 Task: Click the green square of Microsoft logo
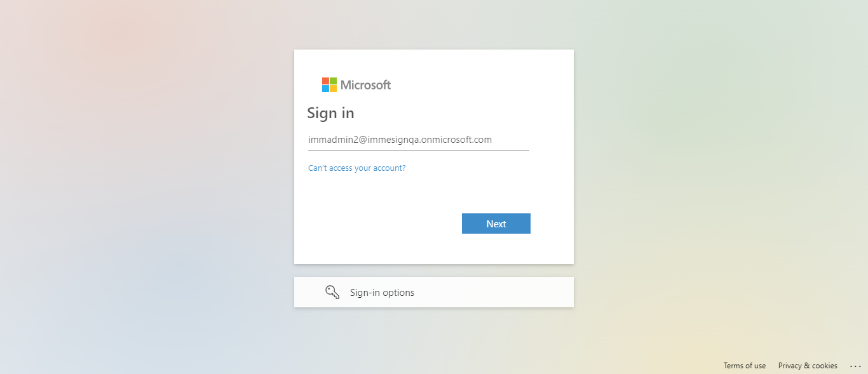tap(333, 81)
